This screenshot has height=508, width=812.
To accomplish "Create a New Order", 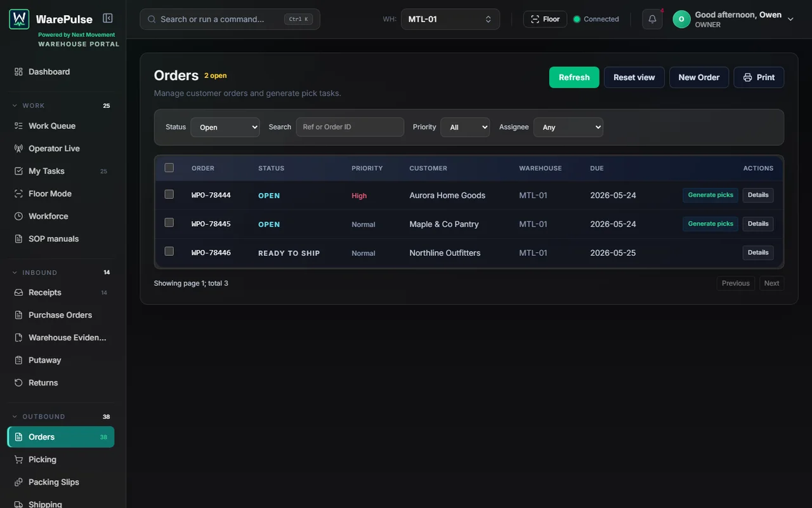I will click(x=699, y=77).
